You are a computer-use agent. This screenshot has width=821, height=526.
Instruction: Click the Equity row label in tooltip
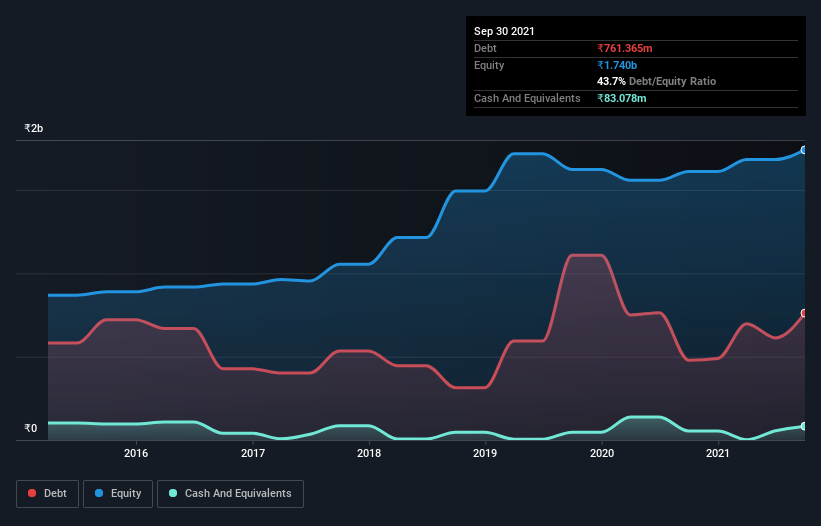click(x=489, y=65)
